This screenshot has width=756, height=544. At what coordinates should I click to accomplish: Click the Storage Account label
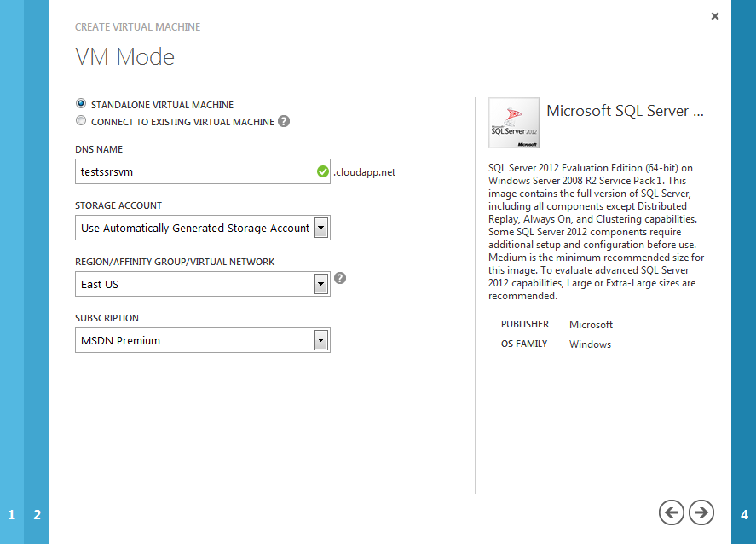[x=118, y=205]
